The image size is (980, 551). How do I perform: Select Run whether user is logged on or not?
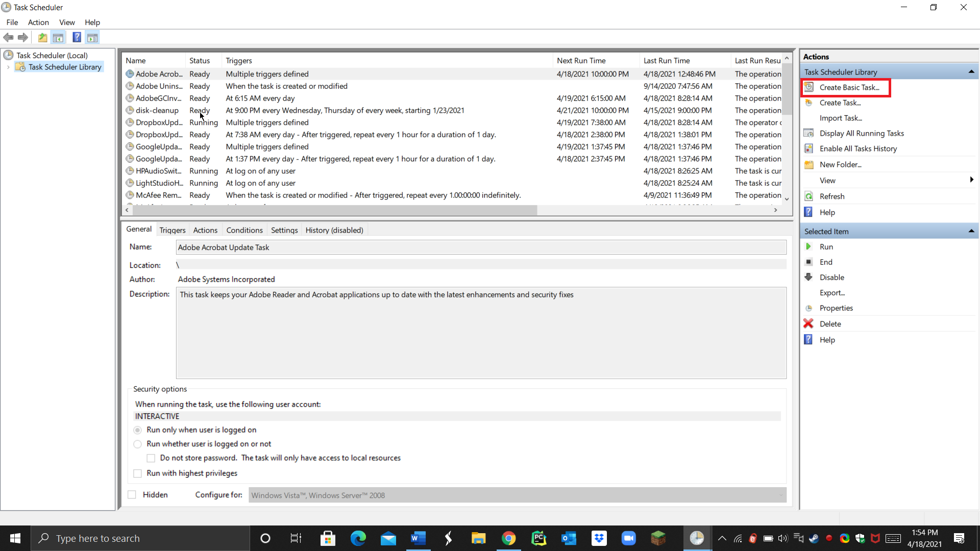coord(137,444)
